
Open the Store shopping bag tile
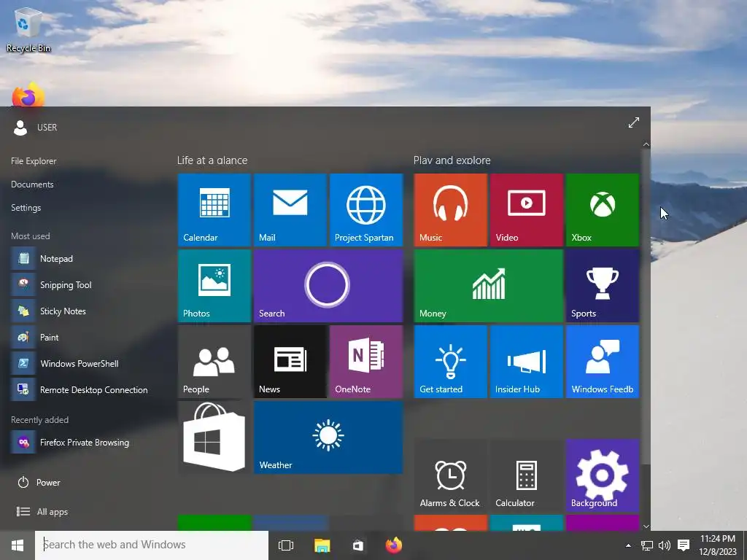point(214,437)
